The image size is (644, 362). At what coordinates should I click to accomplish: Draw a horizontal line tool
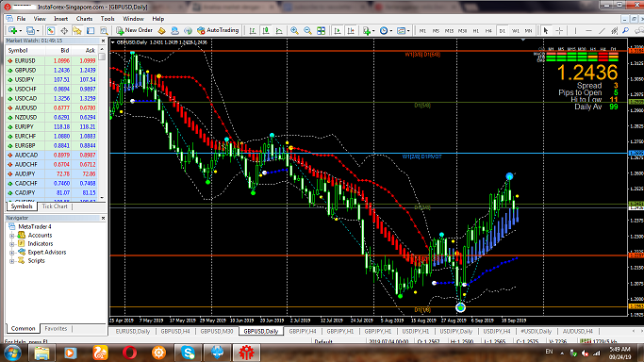(588, 30)
